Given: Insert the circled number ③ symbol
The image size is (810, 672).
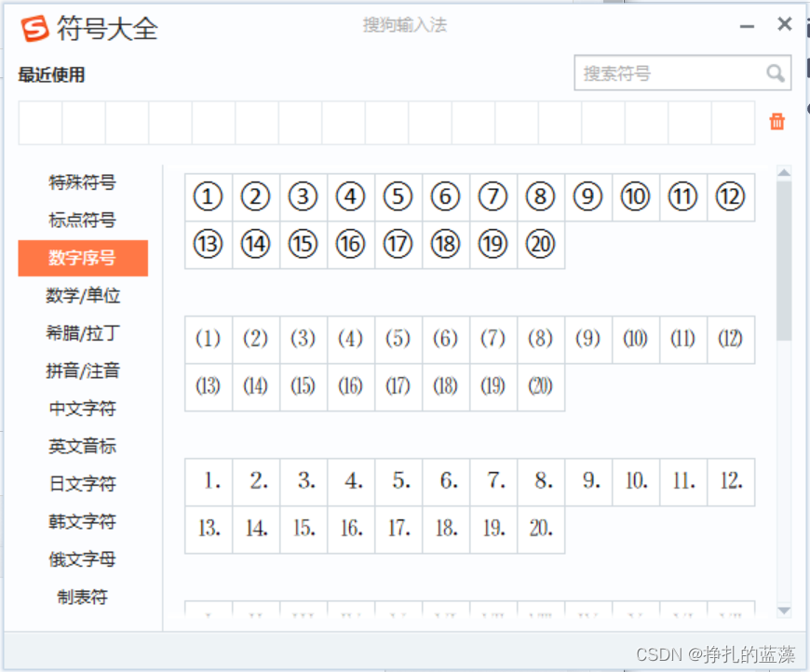Looking at the screenshot, I should click(x=304, y=197).
